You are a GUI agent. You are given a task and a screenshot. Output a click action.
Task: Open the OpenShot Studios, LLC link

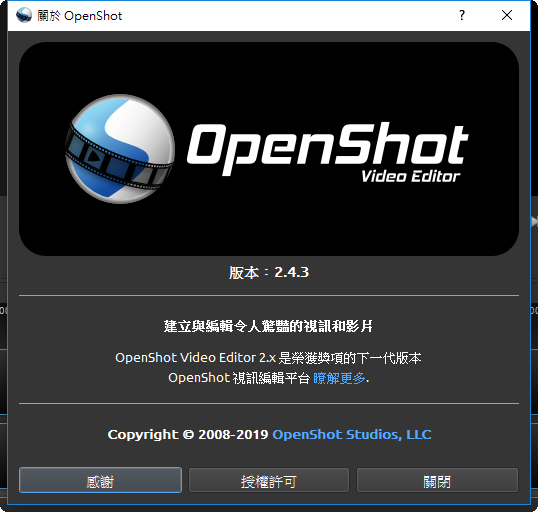coord(352,434)
